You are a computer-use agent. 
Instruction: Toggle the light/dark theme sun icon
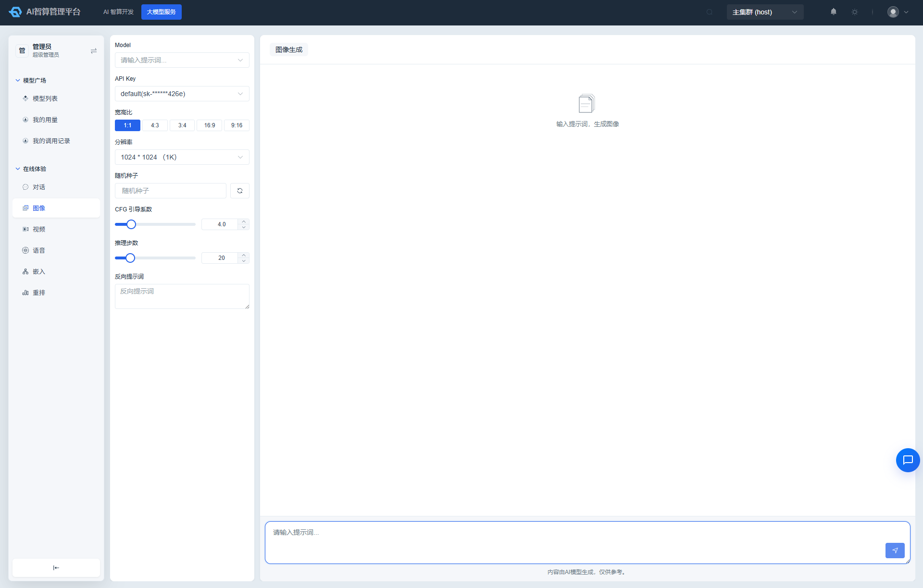pyautogui.click(x=855, y=12)
